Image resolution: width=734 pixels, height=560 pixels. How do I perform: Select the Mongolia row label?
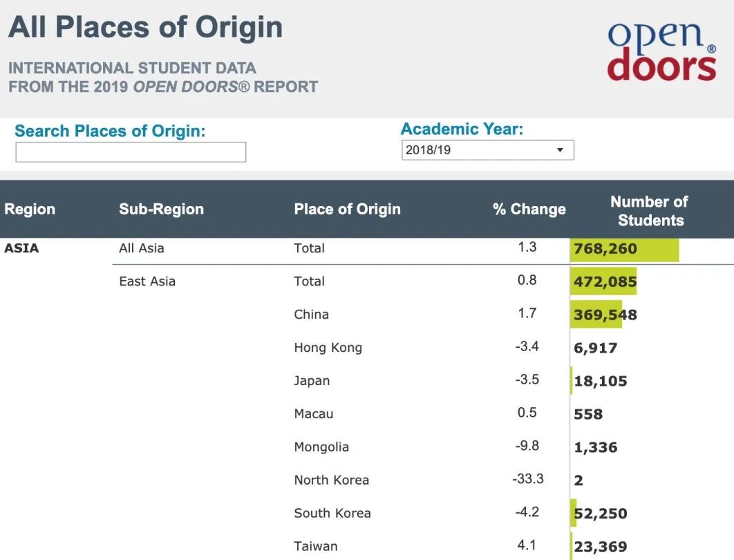(321, 447)
